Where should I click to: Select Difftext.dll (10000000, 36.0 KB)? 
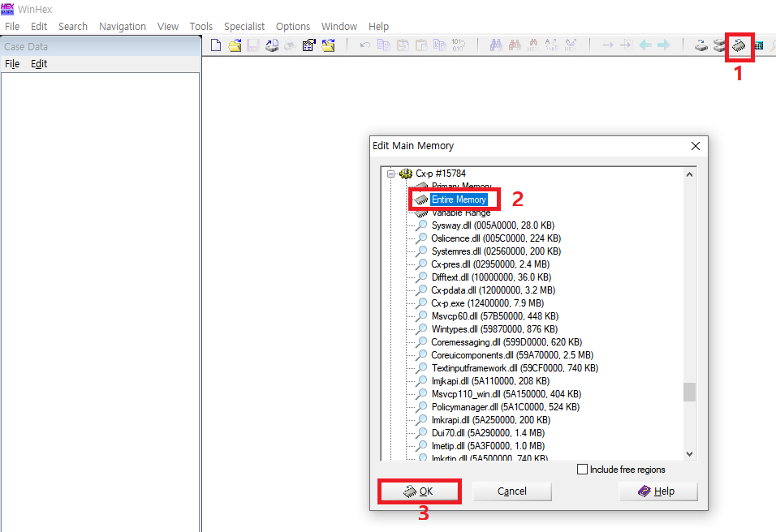tap(491, 277)
